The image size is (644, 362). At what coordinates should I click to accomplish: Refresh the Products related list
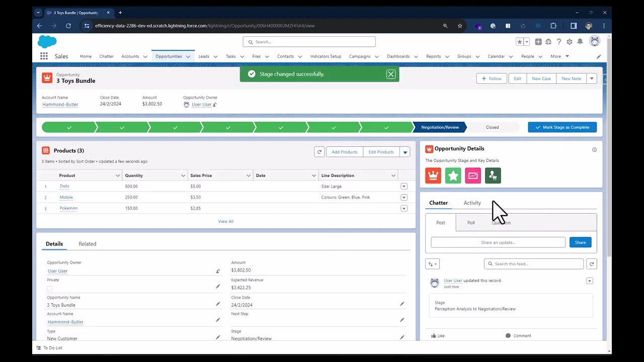(319, 152)
